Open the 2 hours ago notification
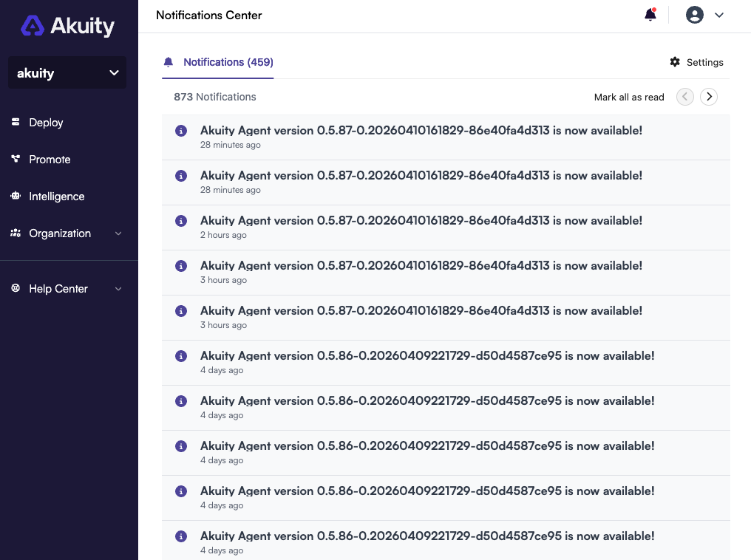 421,221
